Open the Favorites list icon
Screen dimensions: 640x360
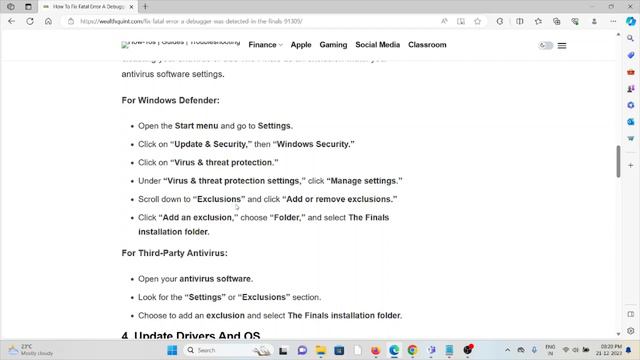point(538,21)
